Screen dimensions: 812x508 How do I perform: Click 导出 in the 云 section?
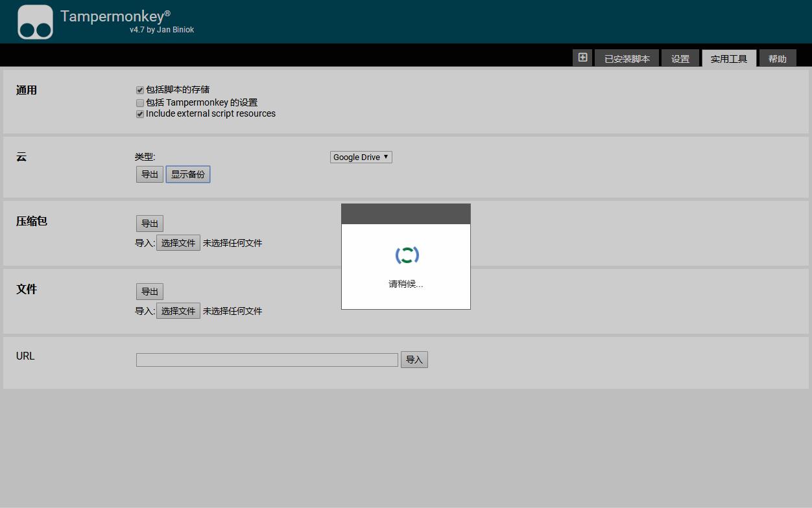pyautogui.click(x=150, y=174)
